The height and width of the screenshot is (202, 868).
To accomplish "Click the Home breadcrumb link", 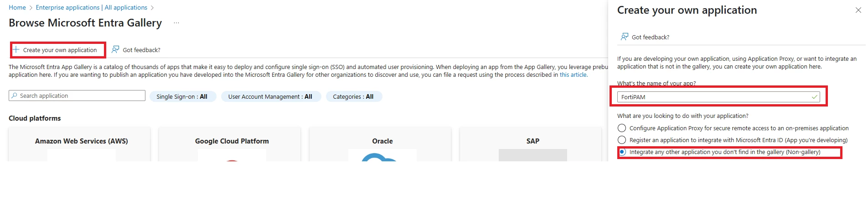I will (17, 7).
